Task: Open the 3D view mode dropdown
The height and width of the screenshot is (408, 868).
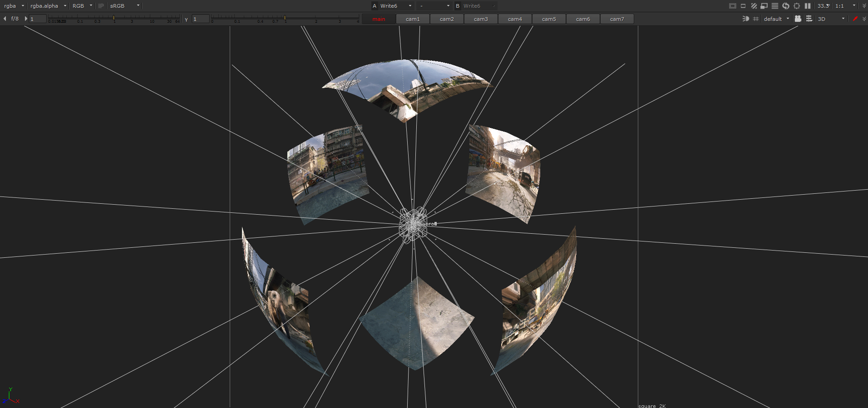Action: (x=831, y=19)
